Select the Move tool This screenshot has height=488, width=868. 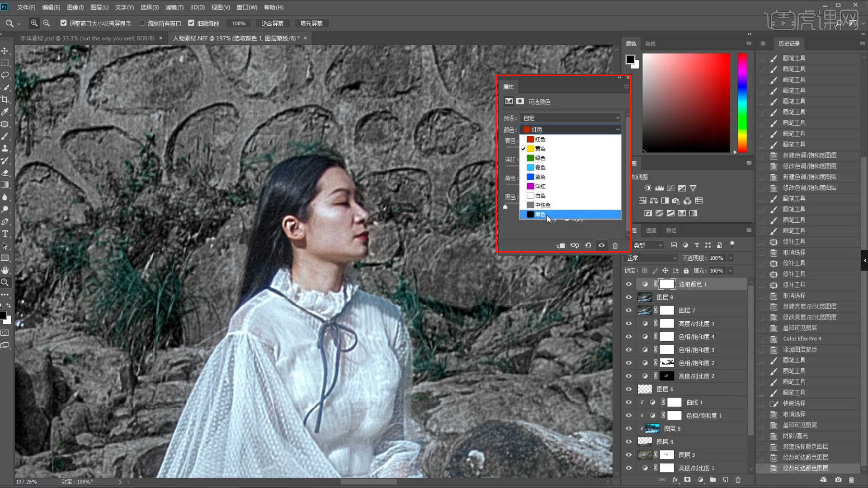[5, 51]
